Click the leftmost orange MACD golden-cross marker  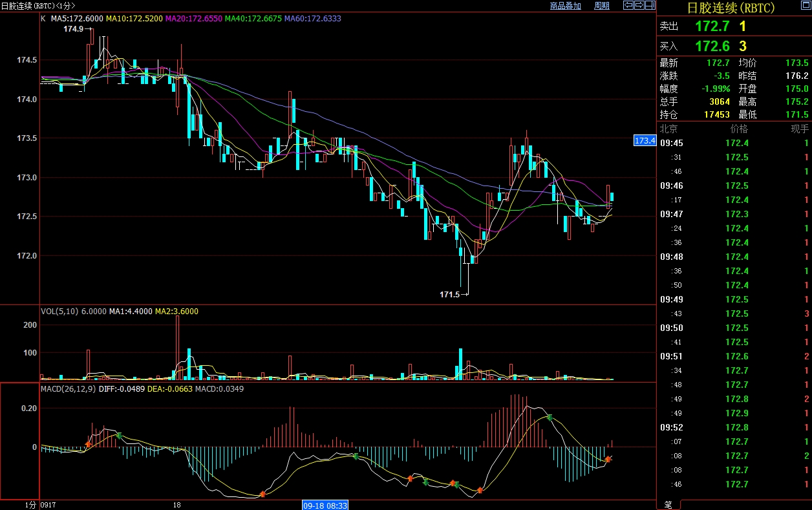[89, 444]
